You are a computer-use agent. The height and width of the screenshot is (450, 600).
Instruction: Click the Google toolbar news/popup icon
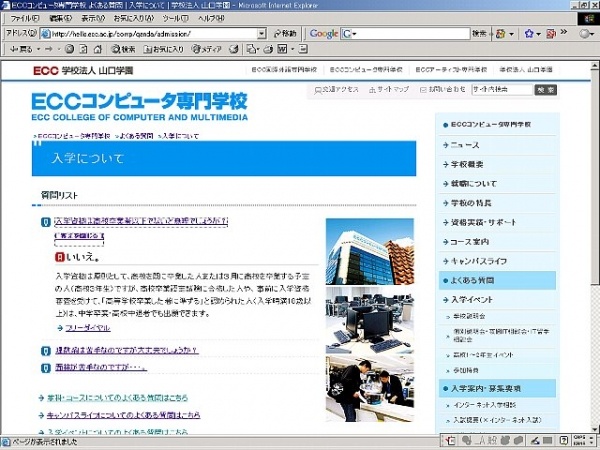[x=551, y=34]
